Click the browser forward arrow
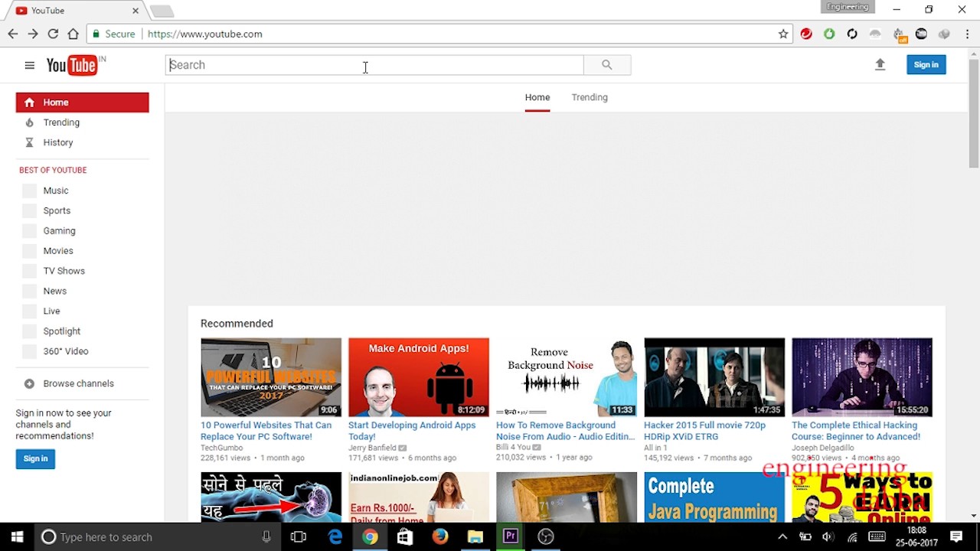Screen dimensions: 980x551 (x=33, y=34)
